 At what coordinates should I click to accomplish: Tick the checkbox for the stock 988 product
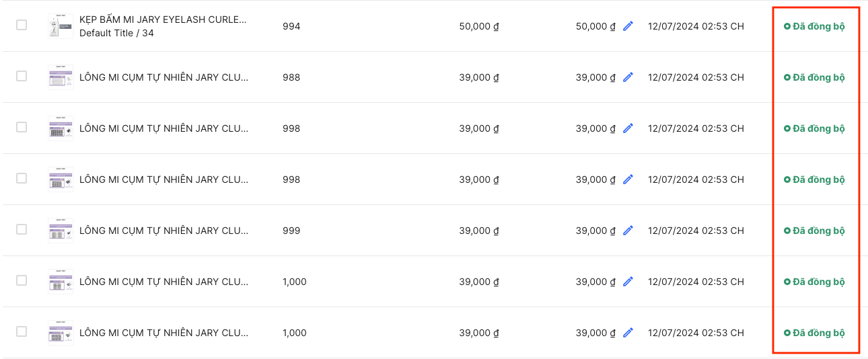click(x=22, y=76)
